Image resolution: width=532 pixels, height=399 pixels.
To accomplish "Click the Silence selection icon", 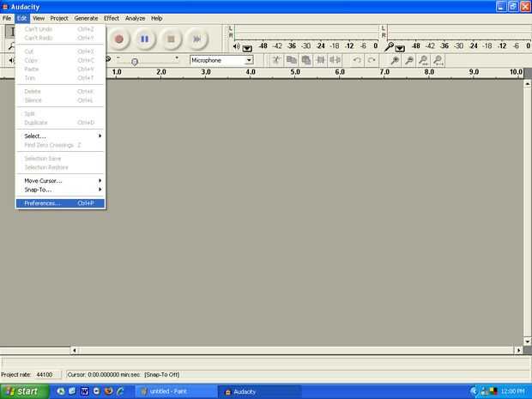I will [x=335, y=60].
